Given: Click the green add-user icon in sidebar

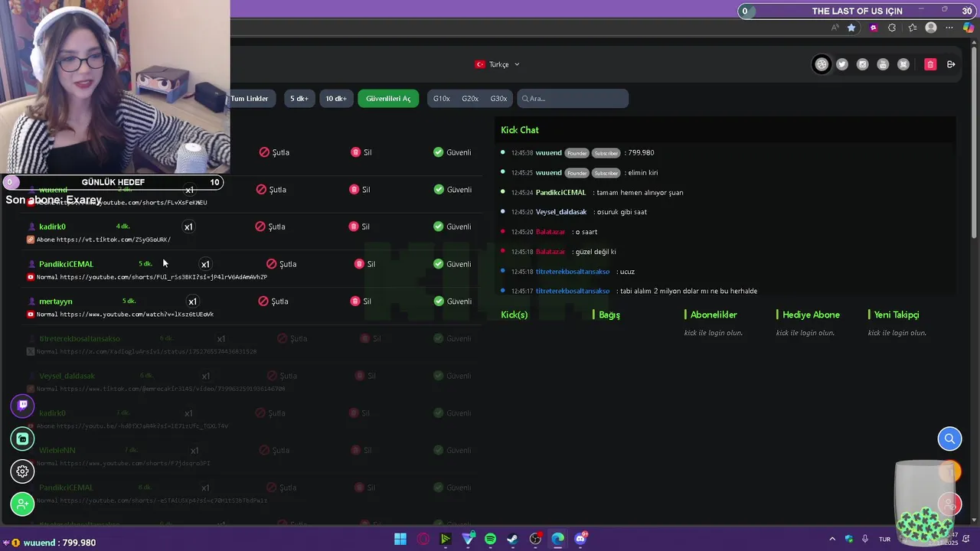Looking at the screenshot, I should tap(22, 504).
